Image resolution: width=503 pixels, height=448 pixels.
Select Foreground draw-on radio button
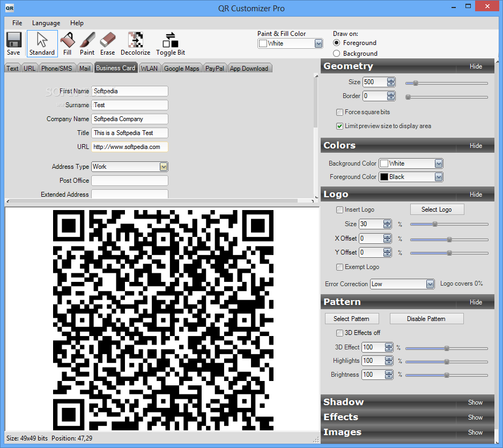pos(337,43)
